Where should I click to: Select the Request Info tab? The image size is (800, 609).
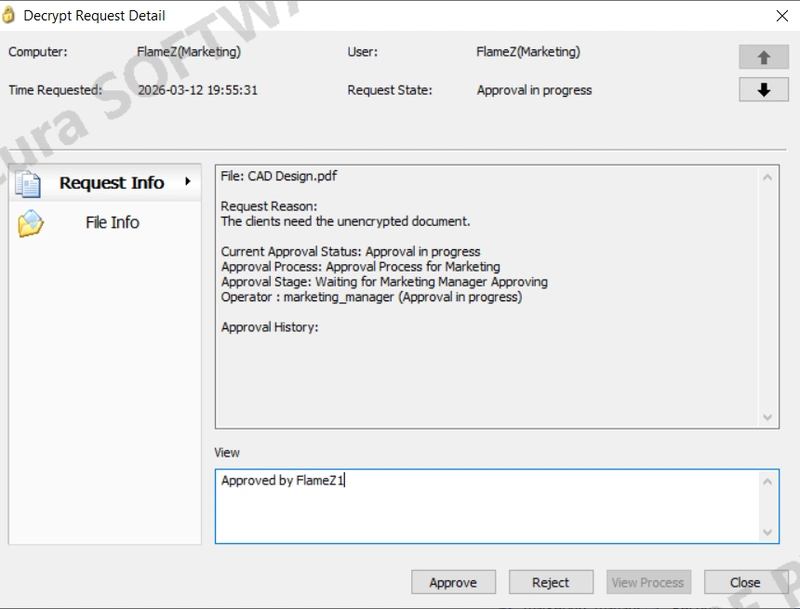105,183
